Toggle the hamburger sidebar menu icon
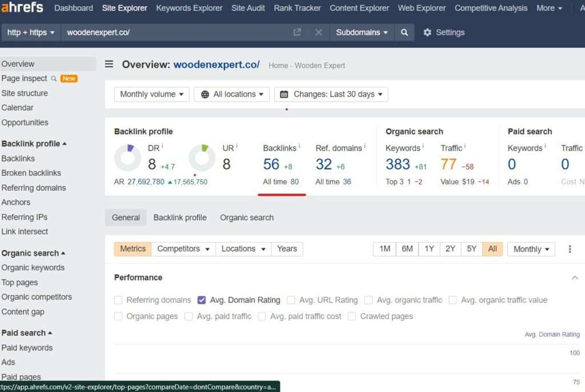Screen dimensions: 585x392 [x=109, y=64]
